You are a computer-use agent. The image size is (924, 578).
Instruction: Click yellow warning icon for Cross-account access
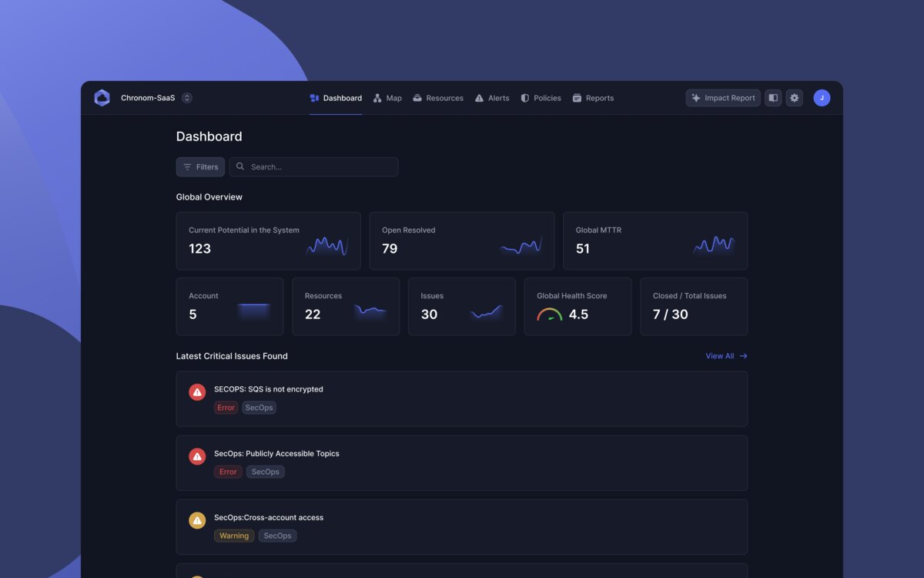pos(197,520)
